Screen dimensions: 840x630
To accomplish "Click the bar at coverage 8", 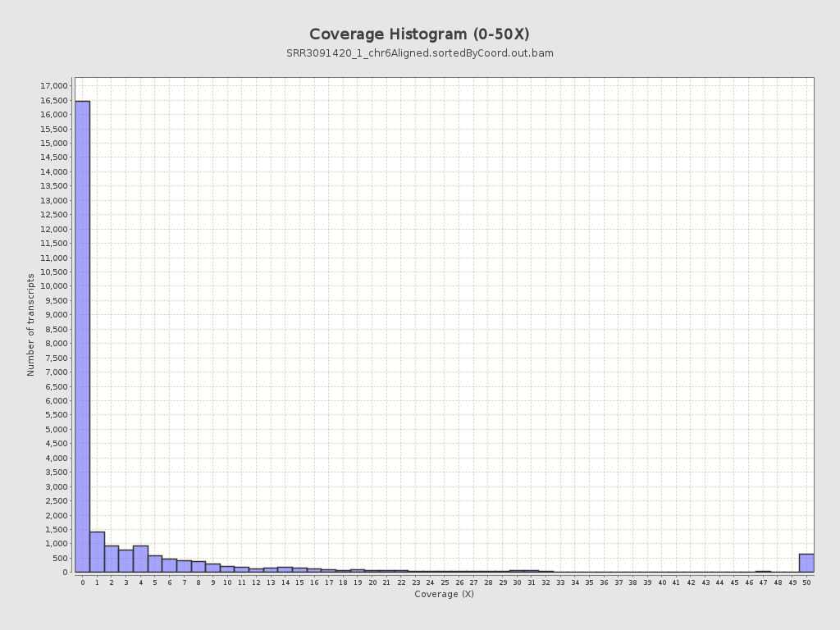I will tap(199, 567).
